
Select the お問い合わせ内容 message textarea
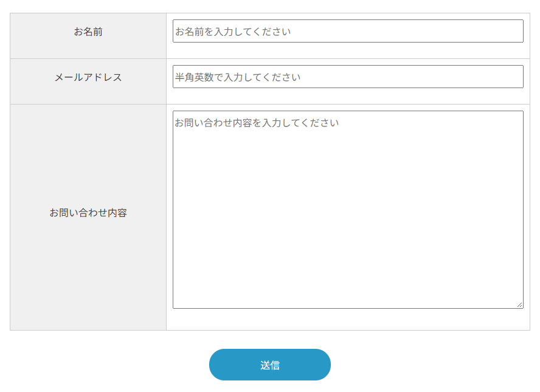(348, 210)
